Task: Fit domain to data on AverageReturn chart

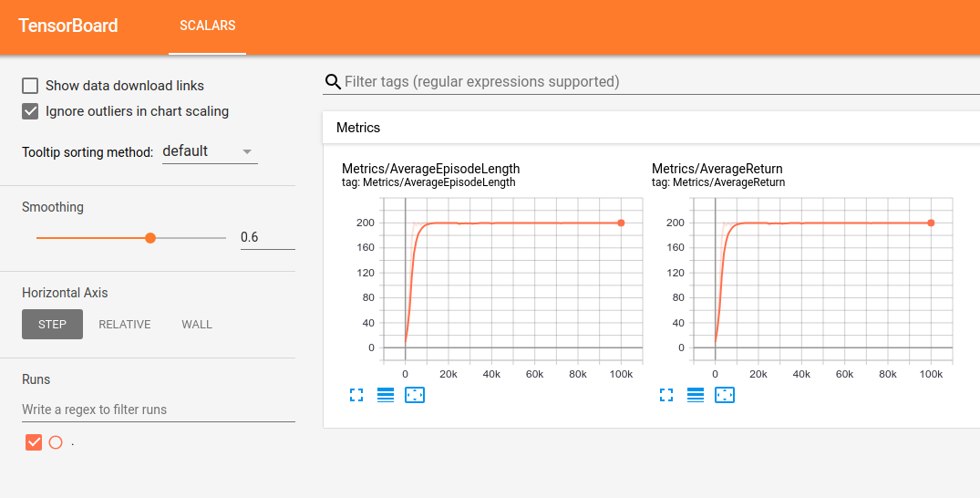Action: tap(725, 395)
